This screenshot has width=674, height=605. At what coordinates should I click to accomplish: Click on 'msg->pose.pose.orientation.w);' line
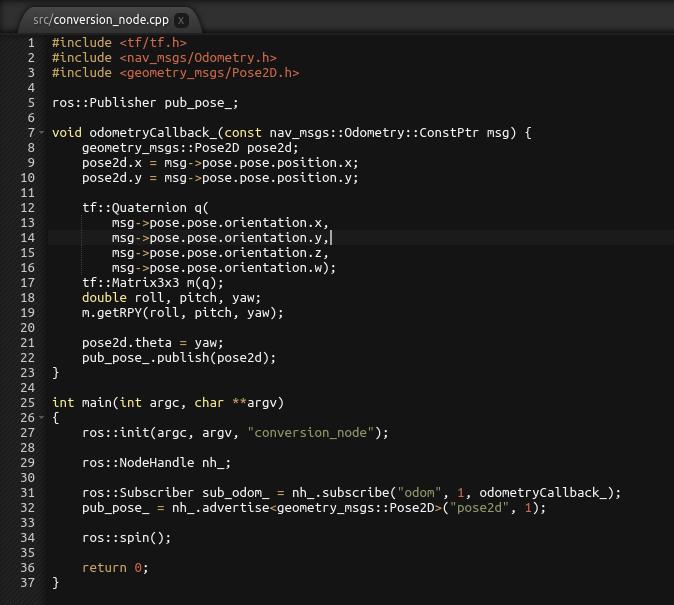[x=224, y=268]
